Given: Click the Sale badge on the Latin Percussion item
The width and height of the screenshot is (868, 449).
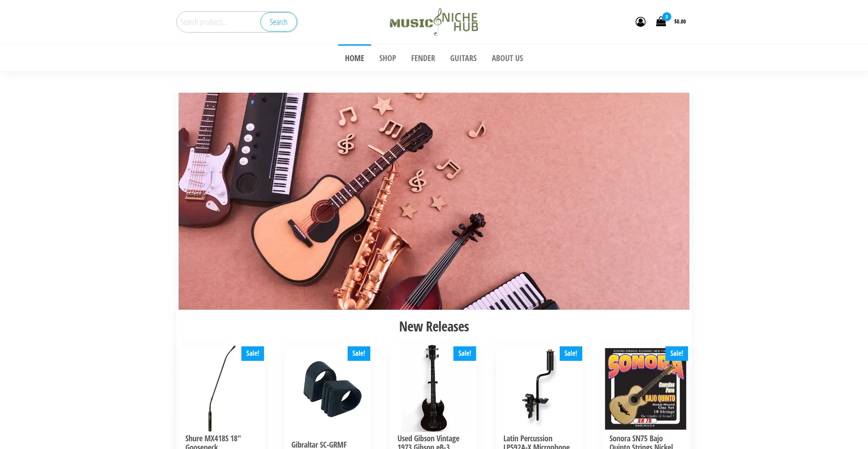Looking at the screenshot, I should pyautogui.click(x=571, y=354).
